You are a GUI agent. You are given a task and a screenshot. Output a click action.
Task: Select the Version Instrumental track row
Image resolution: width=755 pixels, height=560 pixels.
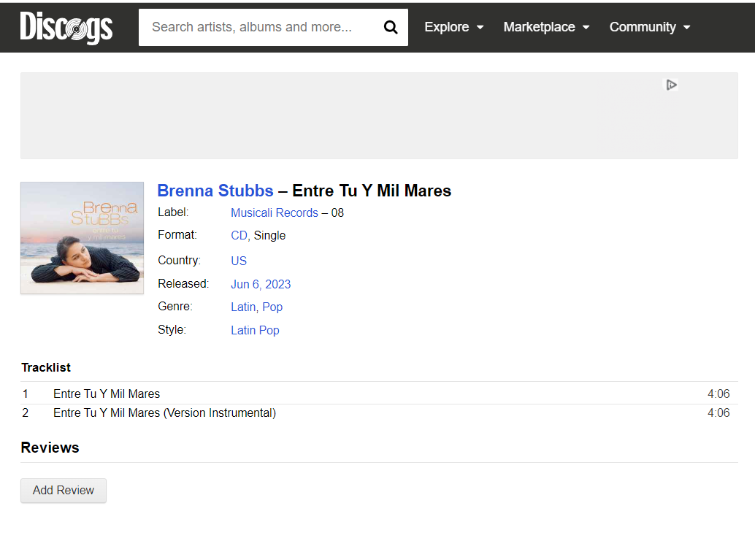pos(164,413)
